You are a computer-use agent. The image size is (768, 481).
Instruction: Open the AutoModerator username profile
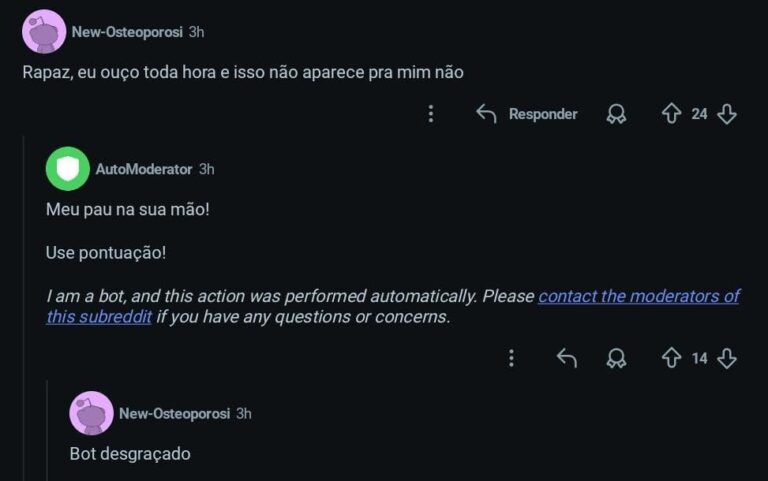click(x=144, y=169)
